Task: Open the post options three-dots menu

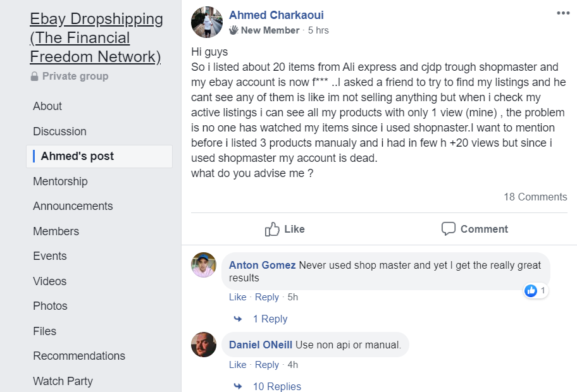Action: tap(562, 13)
